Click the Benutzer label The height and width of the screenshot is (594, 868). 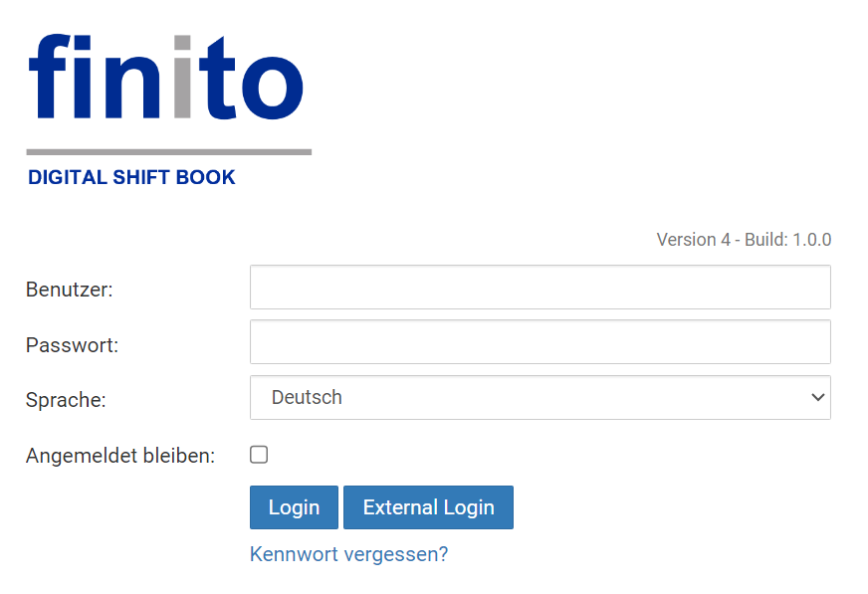pyautogui.click(x=70, y=290)
